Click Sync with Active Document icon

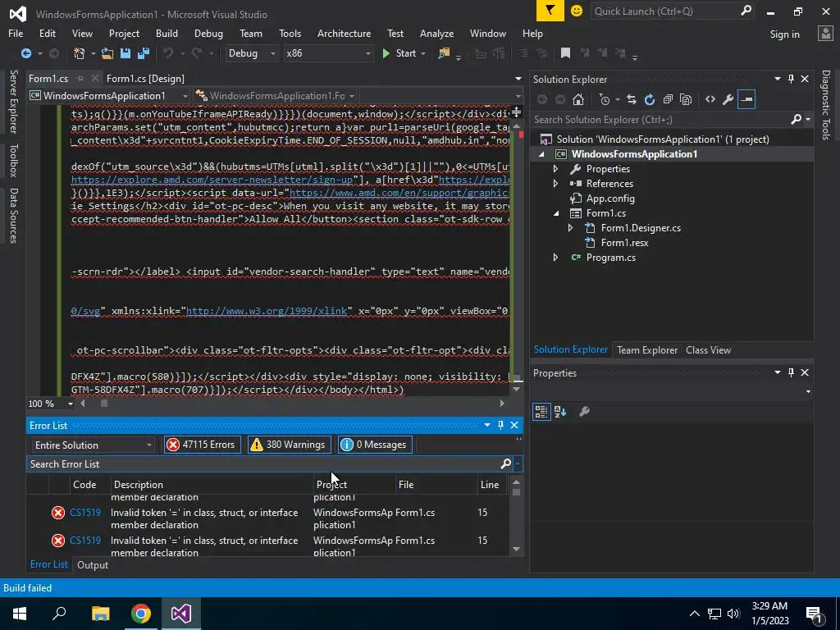point(632,99)
